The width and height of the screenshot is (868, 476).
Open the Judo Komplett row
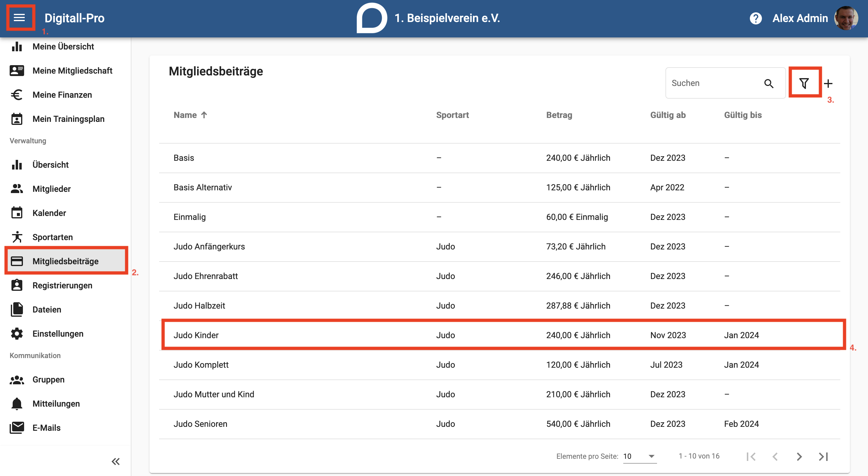point(499,365)
